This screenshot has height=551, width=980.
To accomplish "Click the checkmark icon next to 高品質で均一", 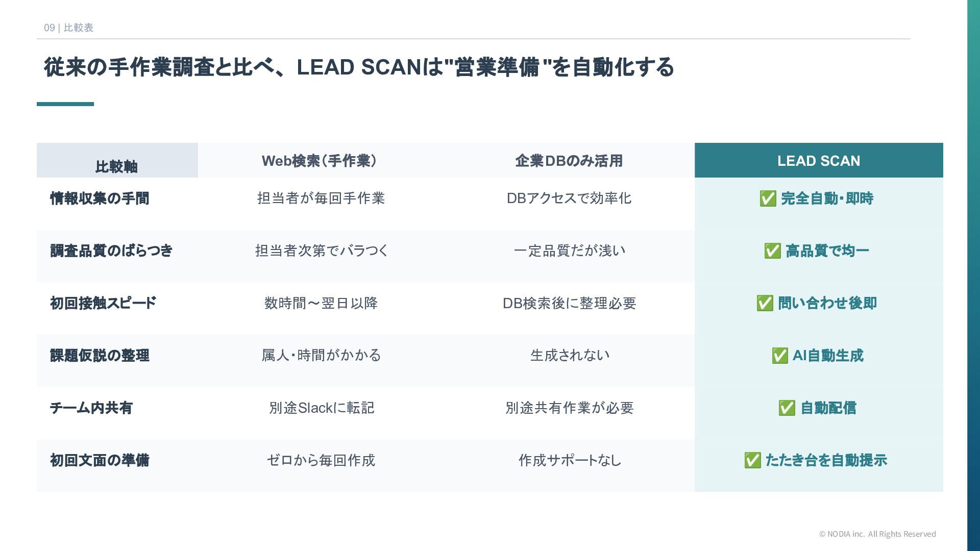I will (x=772, y=251).
